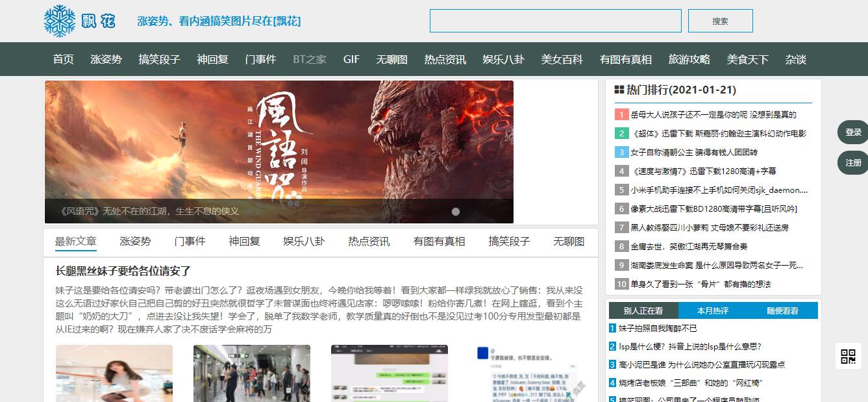Open ranking 5 小米手机助手 link

(719, 190)
